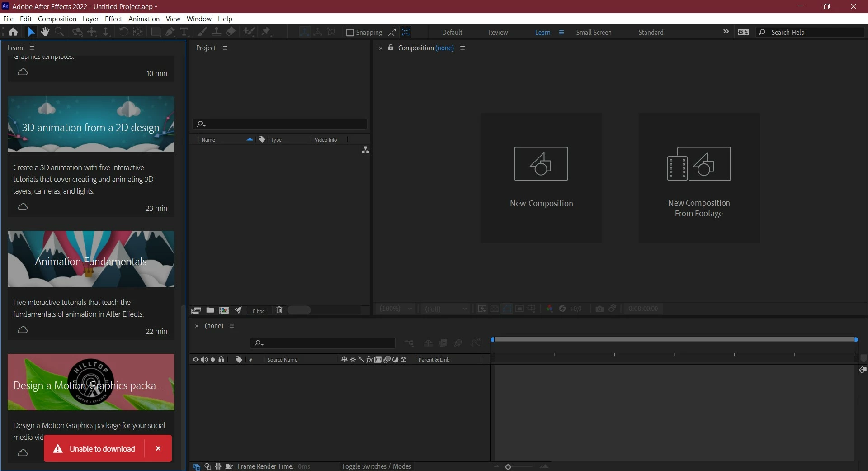Open 3D animation from a 2D design thumbnail
Screen dimensions: 868x471
91,124
